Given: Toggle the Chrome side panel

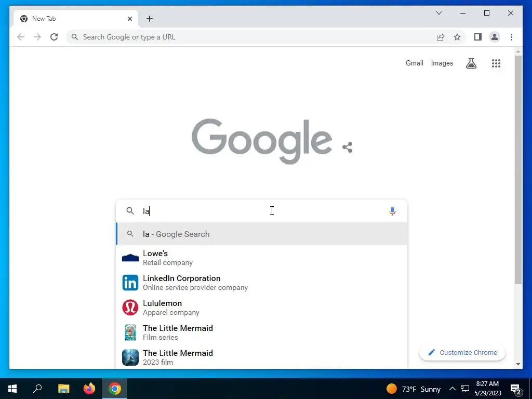Looking at the screenshot, I should (478, 37).
